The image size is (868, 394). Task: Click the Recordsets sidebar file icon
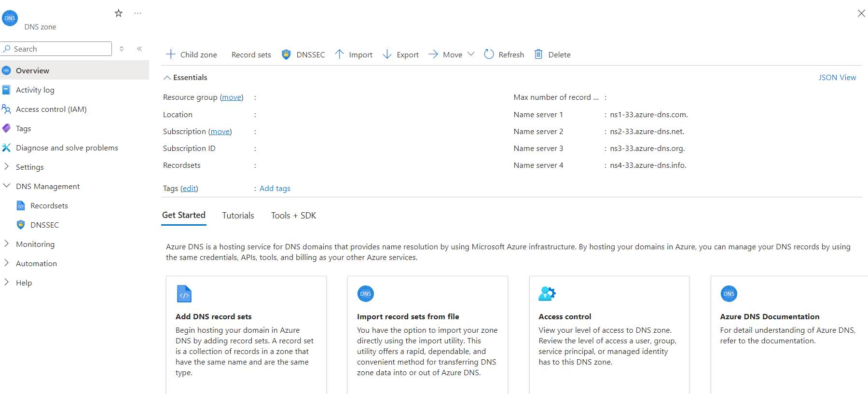(21, 205)
